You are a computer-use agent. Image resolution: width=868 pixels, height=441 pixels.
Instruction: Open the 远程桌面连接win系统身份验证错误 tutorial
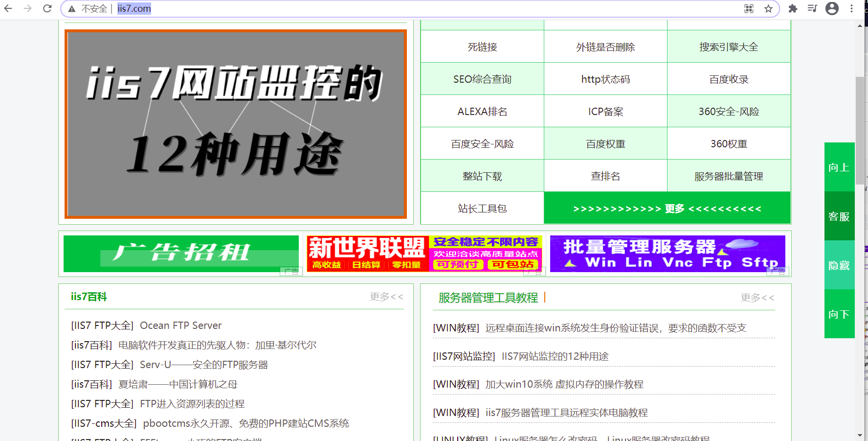616,328
